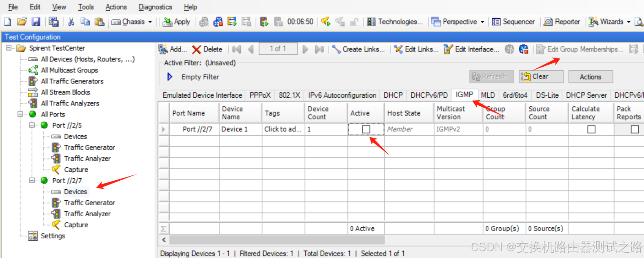The image size is (644, 258).
Task: Click Create Links
Action: (358, 49)
